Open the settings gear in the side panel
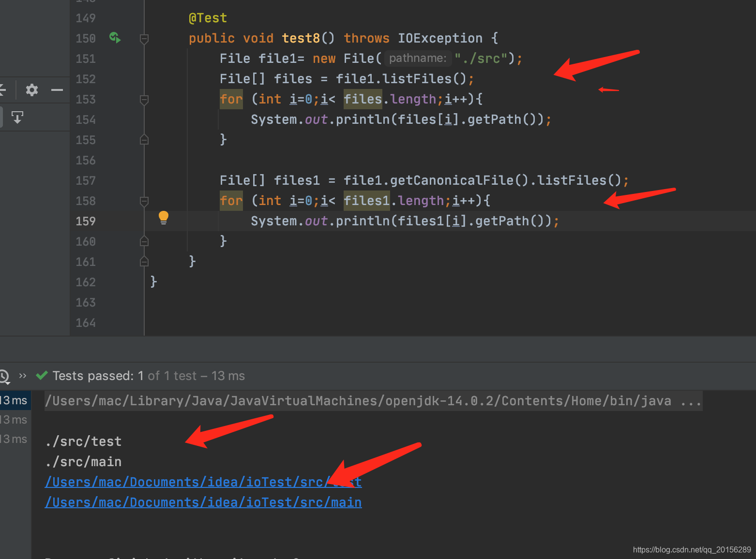The height and width of the screenshot is (559, 756). coord(32,90)
